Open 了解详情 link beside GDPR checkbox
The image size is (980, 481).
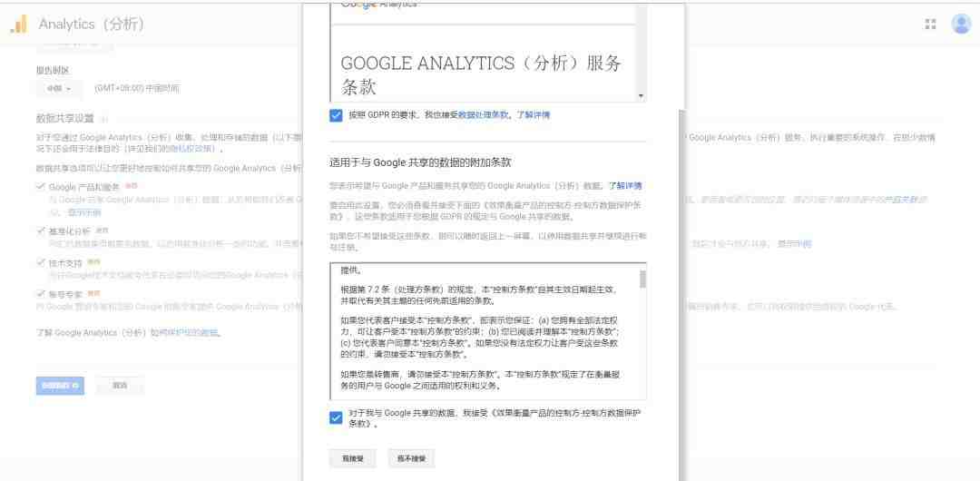pos(534,115)
